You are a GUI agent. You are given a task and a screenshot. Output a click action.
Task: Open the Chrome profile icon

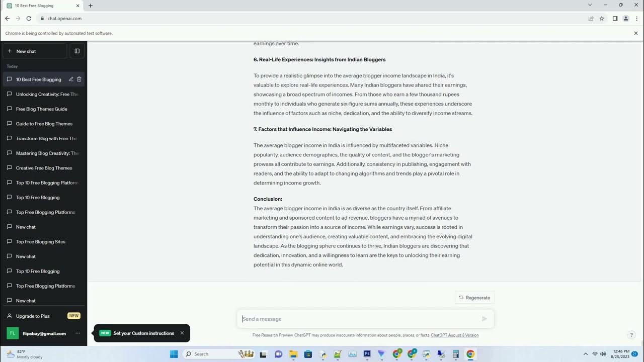[626, 19]
